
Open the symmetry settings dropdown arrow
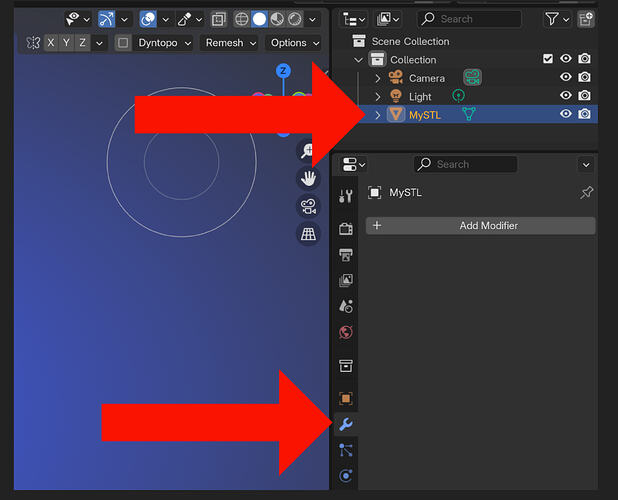pos(99,43)
